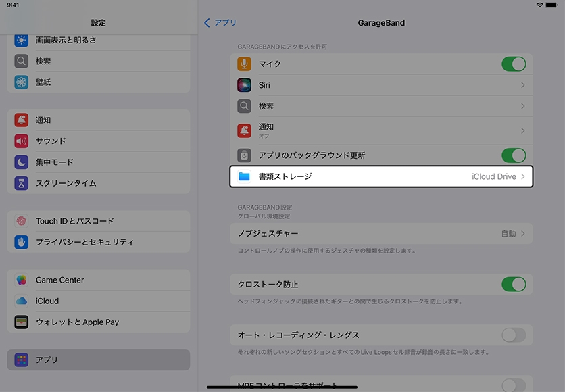Viewport: 565px width, 392px height.
Task: Tap the Game Center colorful icon
Action: coord(22,280)
